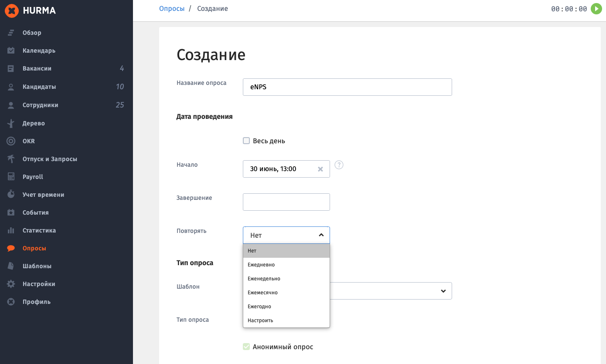Open the Шаблон dropdown arrow
Viewport: 606px width, 364px height.
pos(443,291)
